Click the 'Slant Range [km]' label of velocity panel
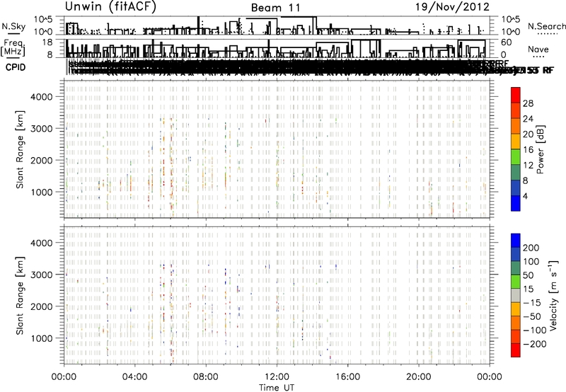Image resolution: width=566 pixels, height=392 pixels. (x=20, y=296)
